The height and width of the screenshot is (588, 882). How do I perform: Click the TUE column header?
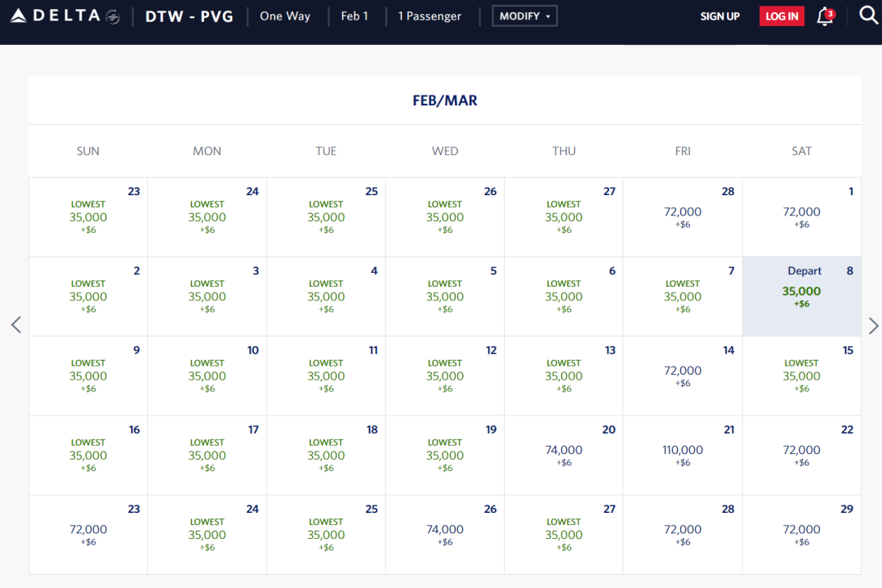326,151
